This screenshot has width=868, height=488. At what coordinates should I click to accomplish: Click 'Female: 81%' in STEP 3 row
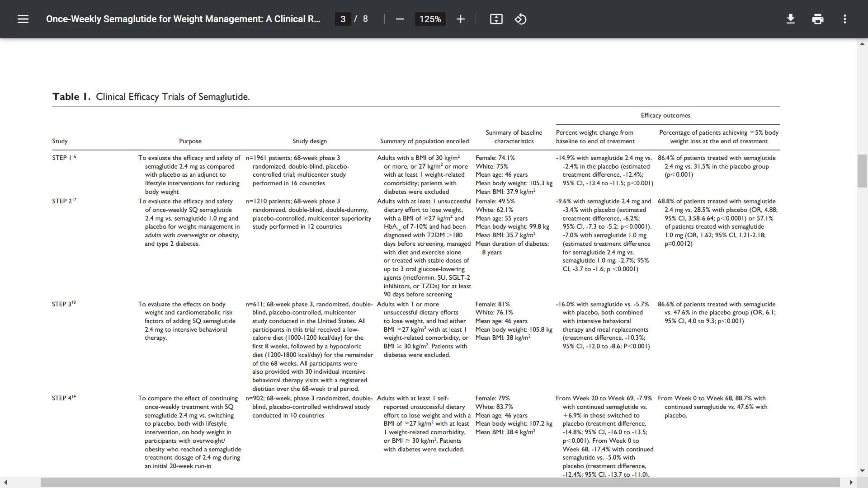tap(492, 304)
